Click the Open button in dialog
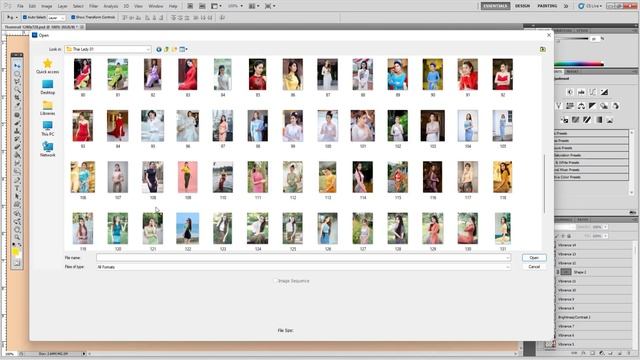Viewport: 640px width, 360px height. [x=534, y=258]
